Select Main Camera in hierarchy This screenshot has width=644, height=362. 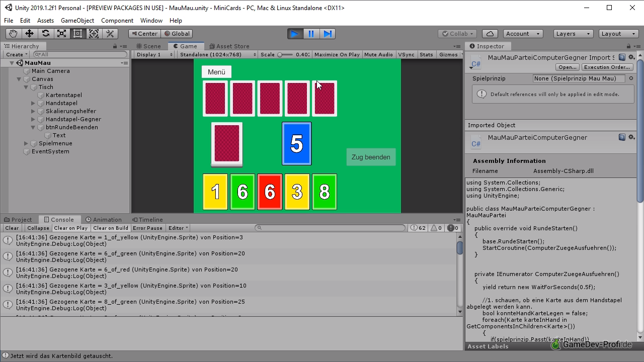pos(50,71)
